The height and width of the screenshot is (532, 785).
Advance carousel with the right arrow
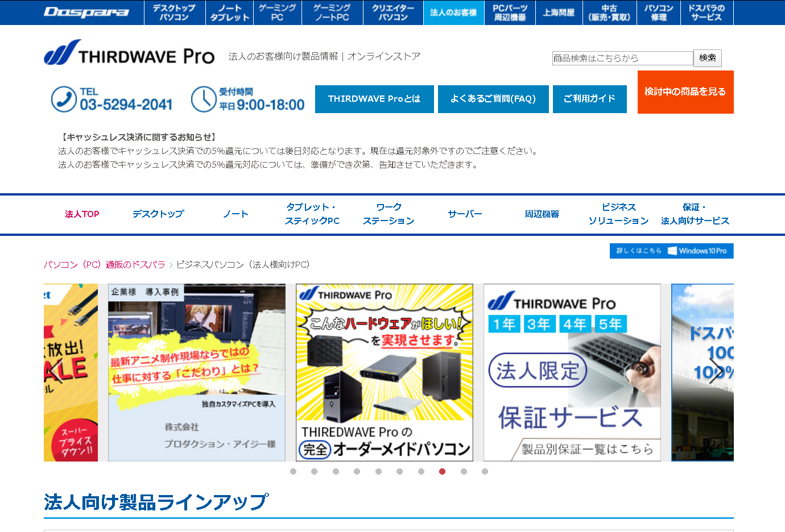715,372
